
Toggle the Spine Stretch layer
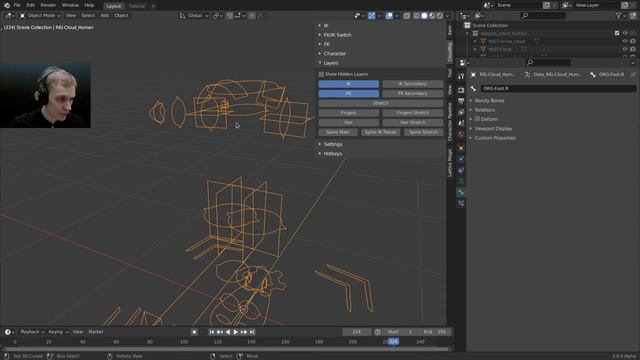coord(423,132)
